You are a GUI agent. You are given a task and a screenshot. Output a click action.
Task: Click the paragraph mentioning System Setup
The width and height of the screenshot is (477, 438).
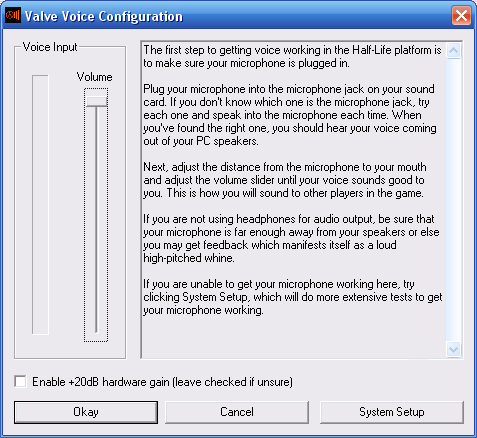pyautogui.click(x=293, y=297)
